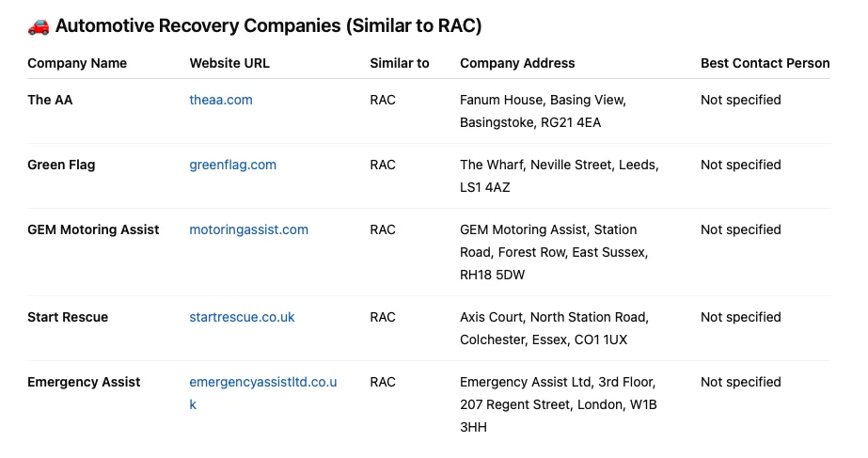This screenshot has width=868, height=458.
Task: Select the company name Green Flag
Action: (61, 165)
